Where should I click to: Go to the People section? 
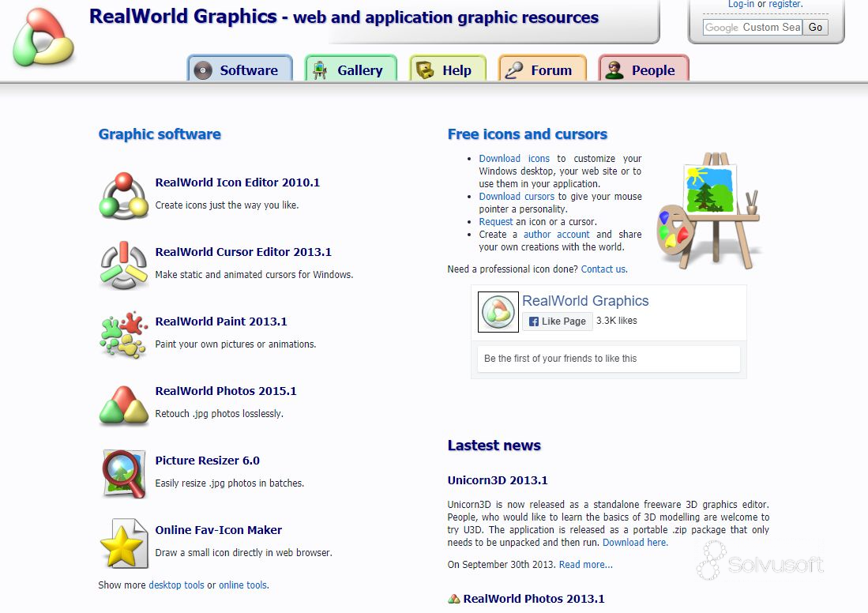click(x=644, y=70)
